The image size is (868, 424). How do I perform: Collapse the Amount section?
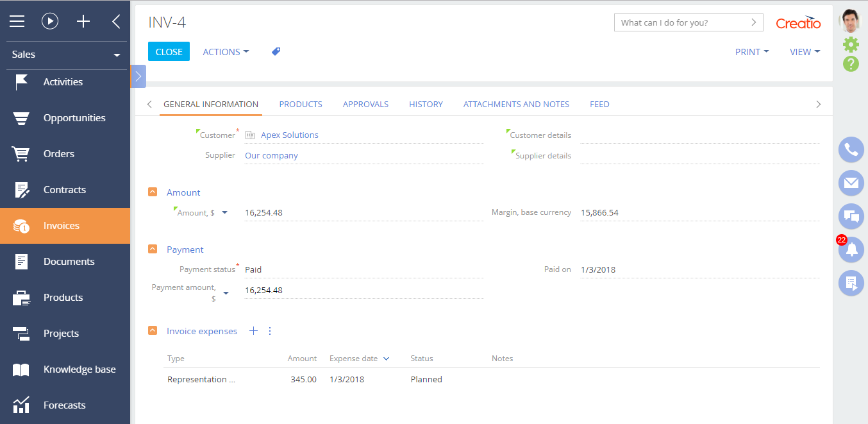coord(153,192)
